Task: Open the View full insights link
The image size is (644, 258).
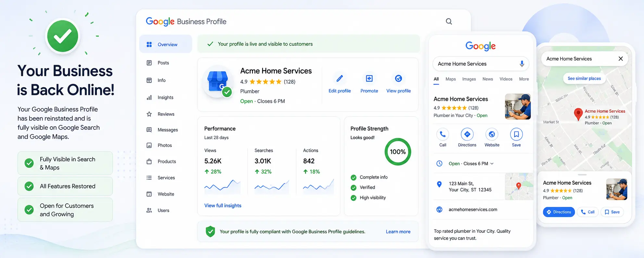Action: (x=223, y=206)
